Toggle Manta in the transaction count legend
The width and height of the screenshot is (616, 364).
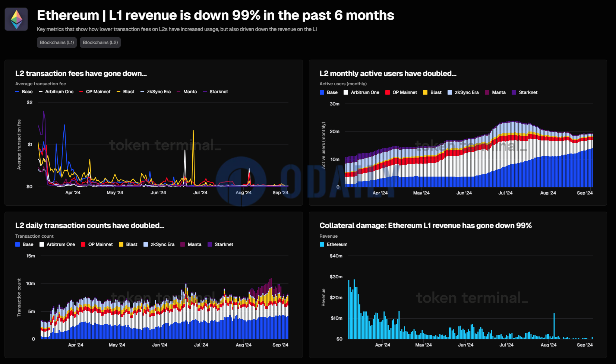click(191, 244)
